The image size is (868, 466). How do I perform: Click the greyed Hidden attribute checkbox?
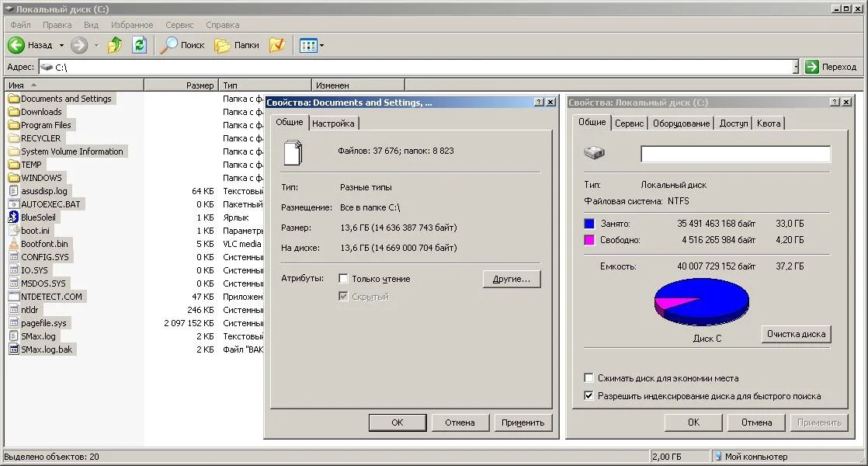coord(343,297)
